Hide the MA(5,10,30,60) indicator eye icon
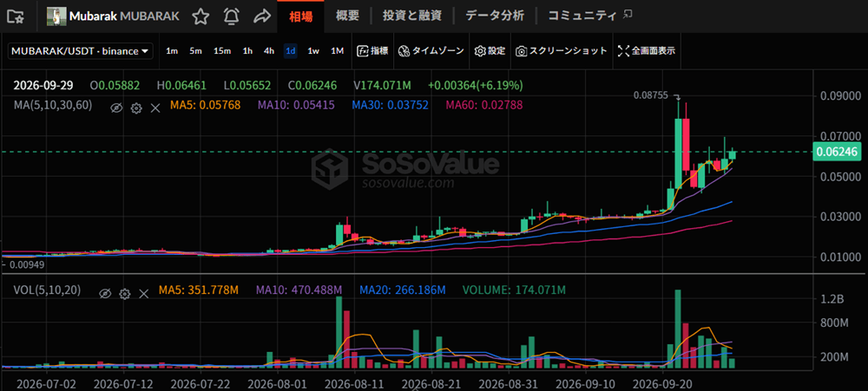Screen dimensions: 868x391 [x=115, y=108]
